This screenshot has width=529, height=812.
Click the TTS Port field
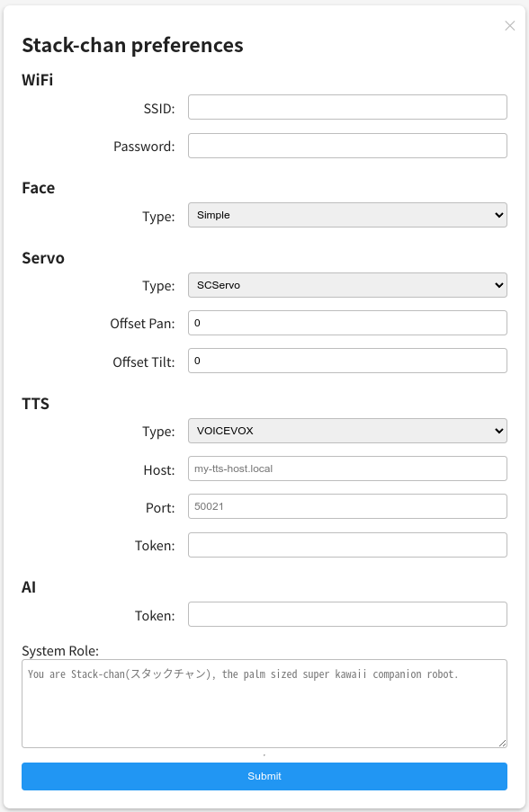(x=347, y=506)
